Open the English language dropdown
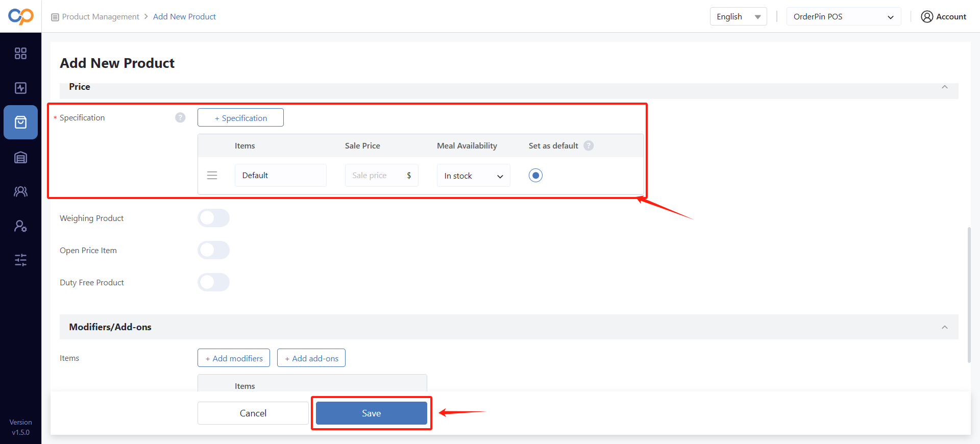This screenshot has width=980, height=444. 738,16
